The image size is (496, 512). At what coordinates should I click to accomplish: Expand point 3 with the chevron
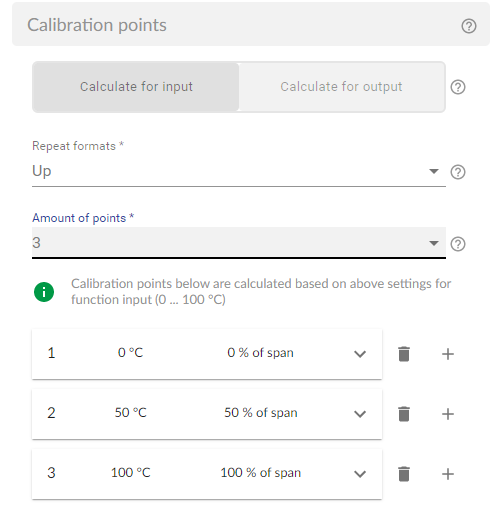click(360, 474)
